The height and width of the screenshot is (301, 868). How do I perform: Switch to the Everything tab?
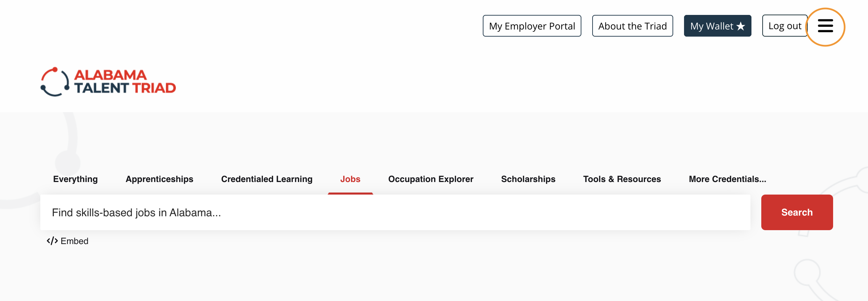(x=75, y=179)
